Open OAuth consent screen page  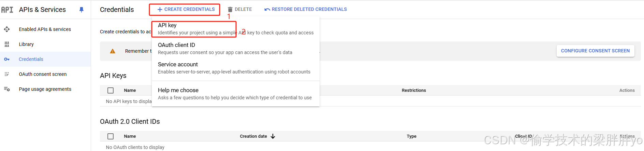[43, 74]
